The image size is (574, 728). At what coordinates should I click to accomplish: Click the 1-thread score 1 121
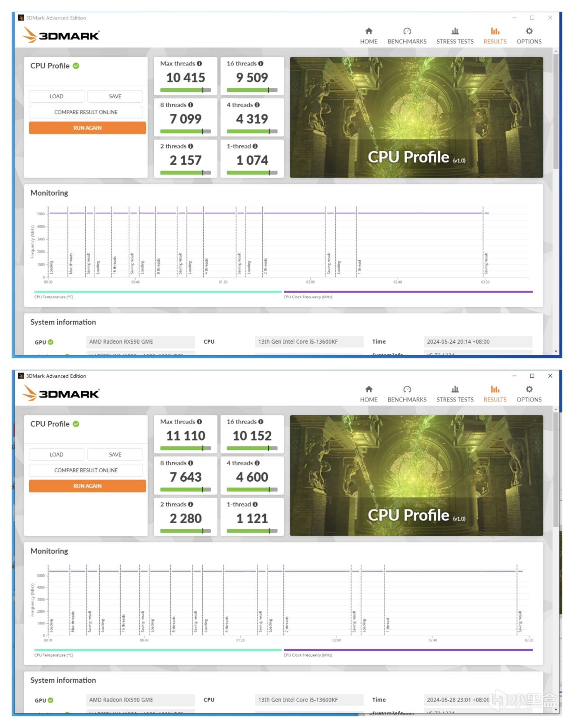coord(252,519)
